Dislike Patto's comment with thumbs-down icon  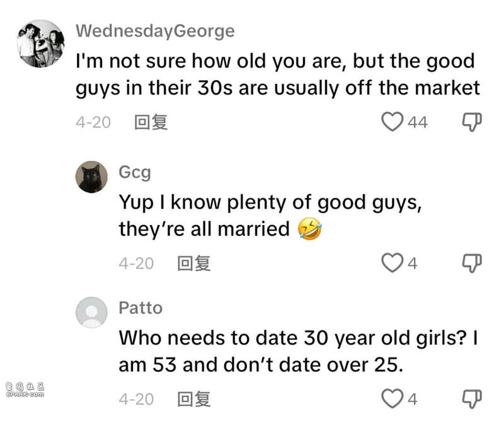coord(472,400)
